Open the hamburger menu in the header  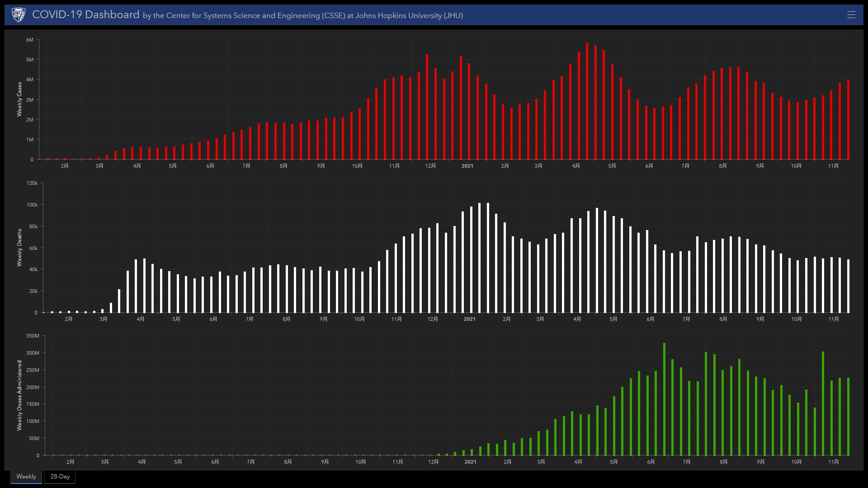coord(851,15)
